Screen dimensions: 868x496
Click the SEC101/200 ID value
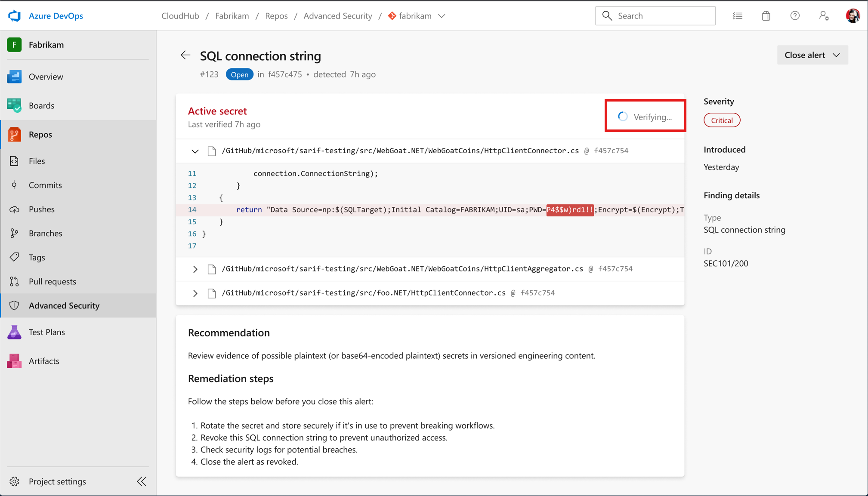(726, 263)
